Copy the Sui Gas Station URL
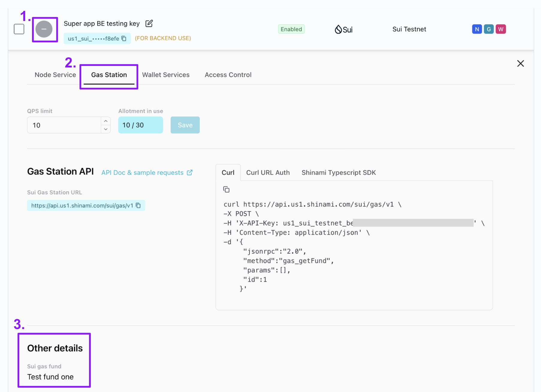The image size is (541, 392). click(138, 206)
